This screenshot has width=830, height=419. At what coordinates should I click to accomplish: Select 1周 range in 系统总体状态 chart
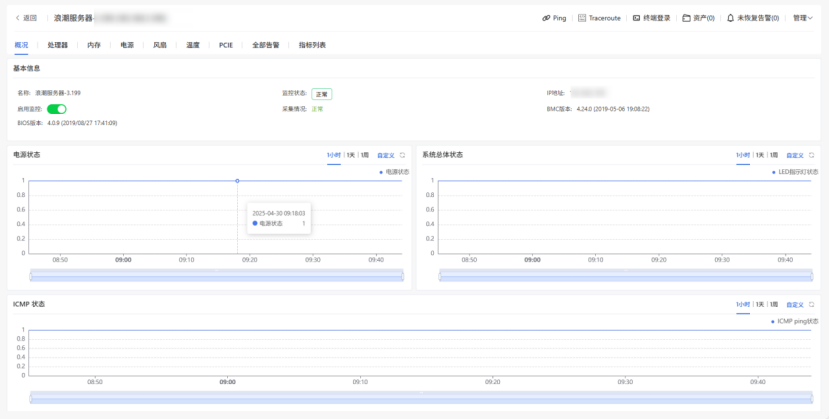(x=773, y=156)
